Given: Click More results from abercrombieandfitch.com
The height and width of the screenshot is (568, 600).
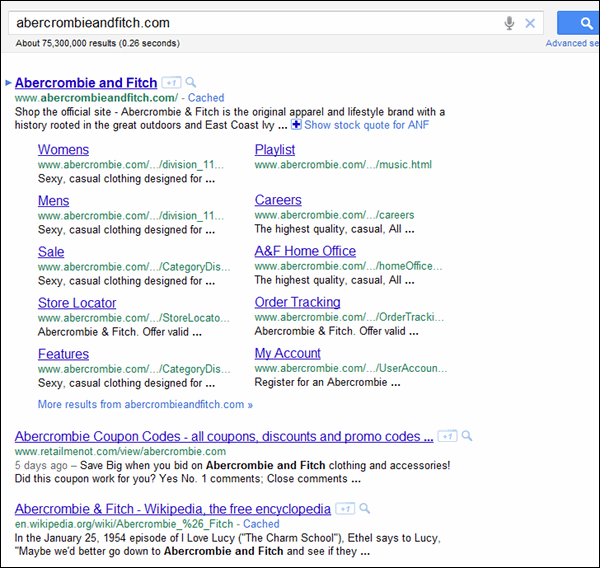Looking at the screenshot, I should coord(145,405).
